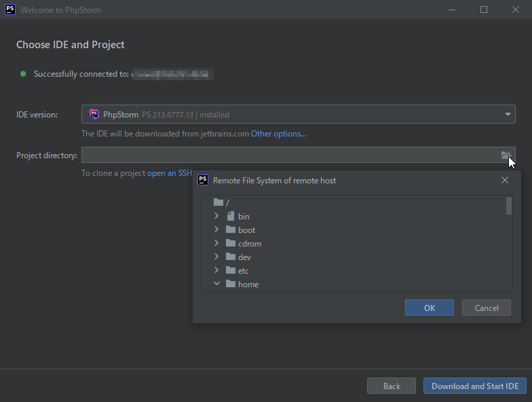Collapse the home directory node
Image resolution: width=532 pixels, height=402 pixels.
coord(216,284)
